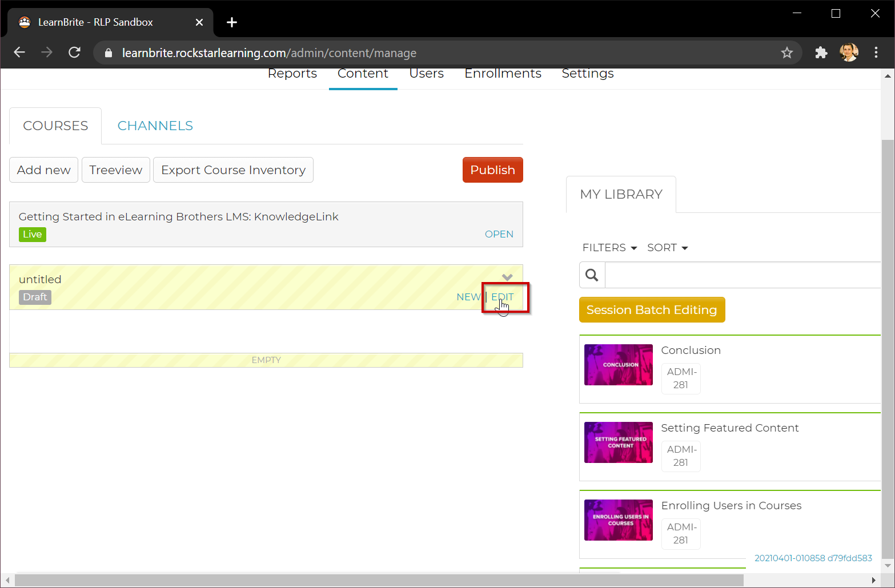Image resolution: width=895 pixels, height=588 pixels.
Task: Click the EMPTY drop zone bar
Action: pyautogui.click(x=266, y=360)
